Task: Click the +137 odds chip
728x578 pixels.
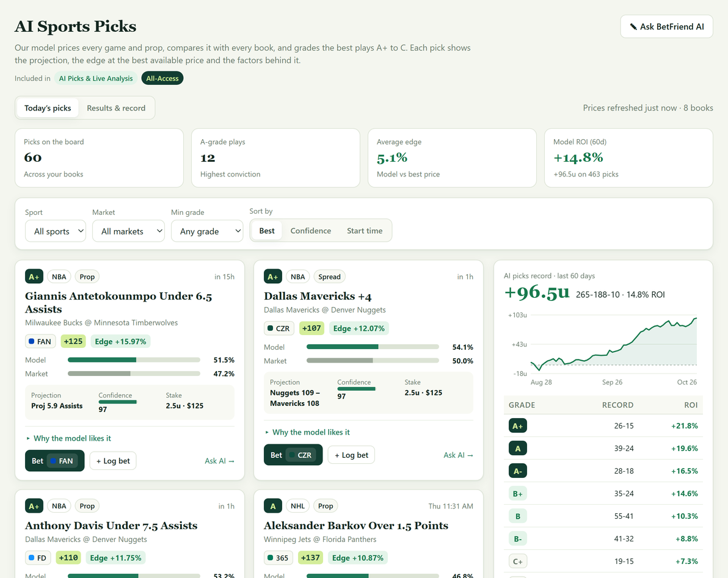Action: (310, 558)
